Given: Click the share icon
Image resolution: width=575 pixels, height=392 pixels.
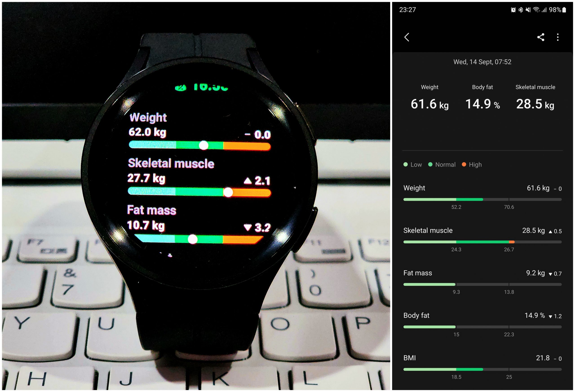Looking at the screenshot, I should coord(540,36).
